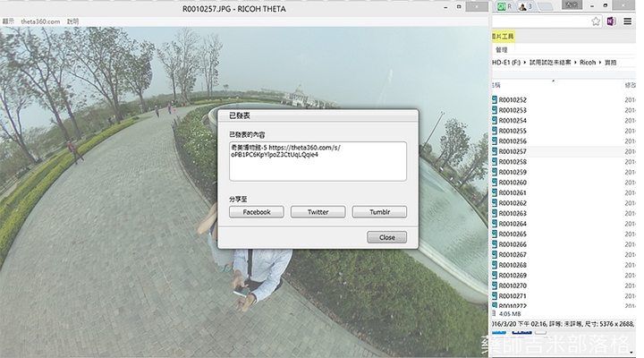This screenshot has height=358, width=644.
Task: Share the post to Facebook
Action: click(x=257, y=212)
